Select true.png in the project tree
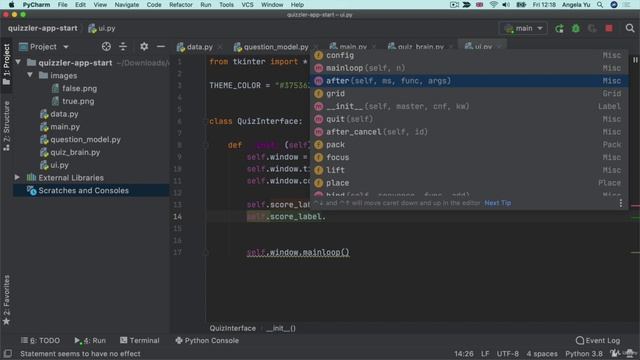This screenshot has height=360, width=640. [73, 101]
